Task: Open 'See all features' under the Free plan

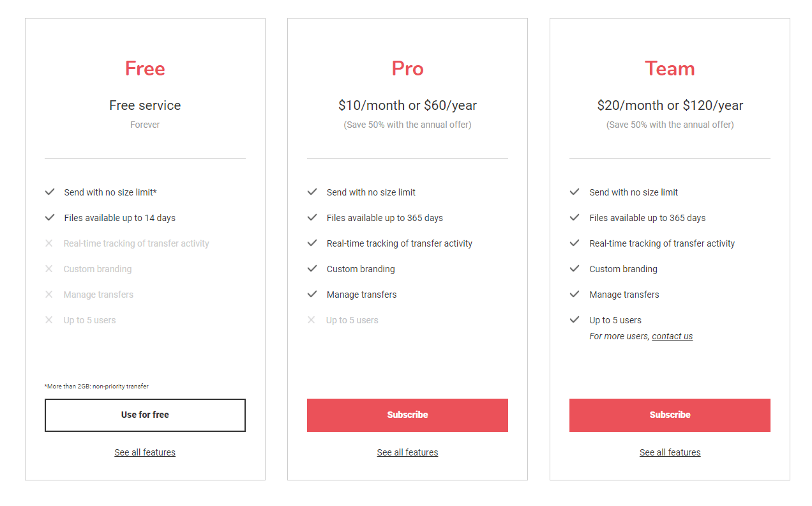Action: point(145,452)
